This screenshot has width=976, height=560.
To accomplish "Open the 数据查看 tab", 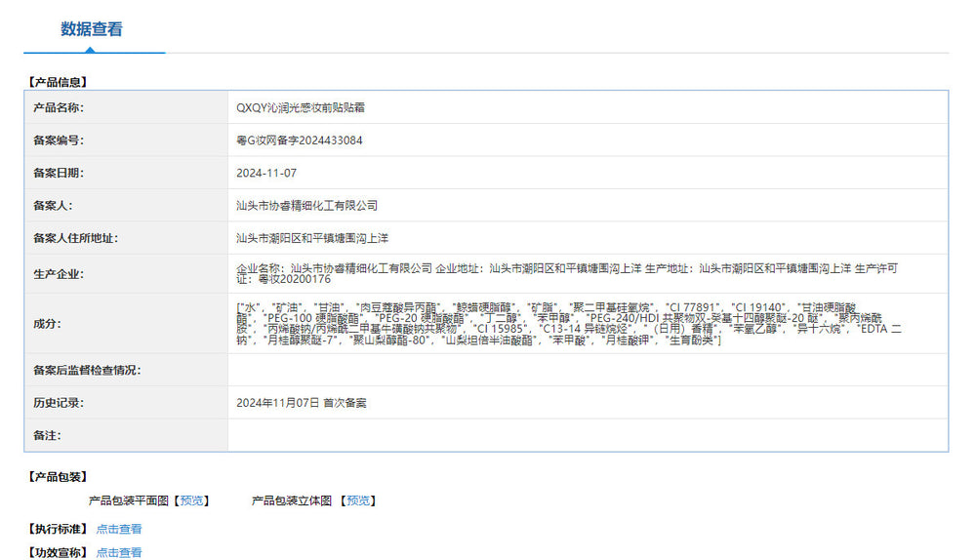I will 92,29.
